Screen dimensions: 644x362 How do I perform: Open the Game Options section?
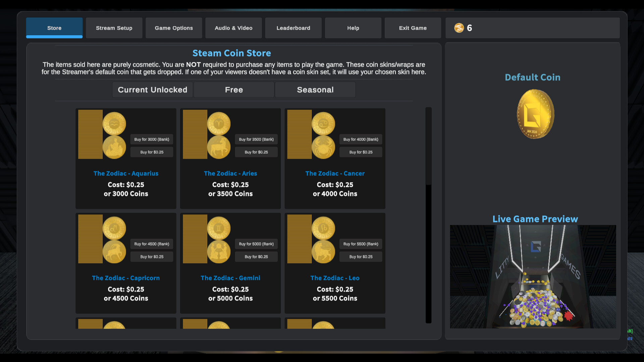173,28
